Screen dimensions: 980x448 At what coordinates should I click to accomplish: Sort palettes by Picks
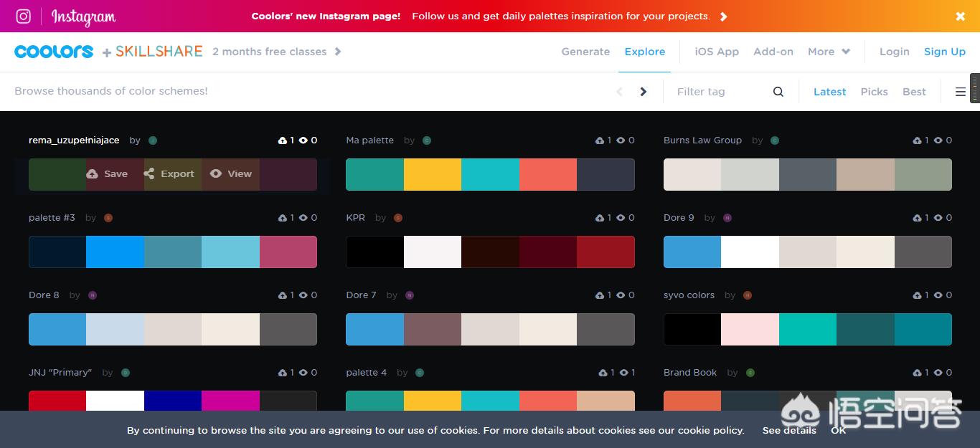tap(874, 92)
